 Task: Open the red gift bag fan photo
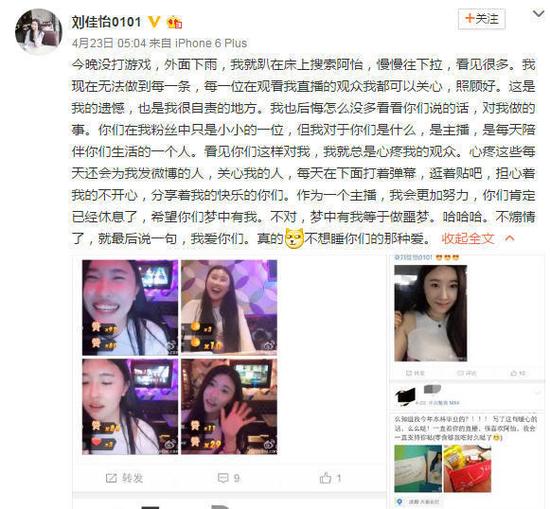(467, 469)
